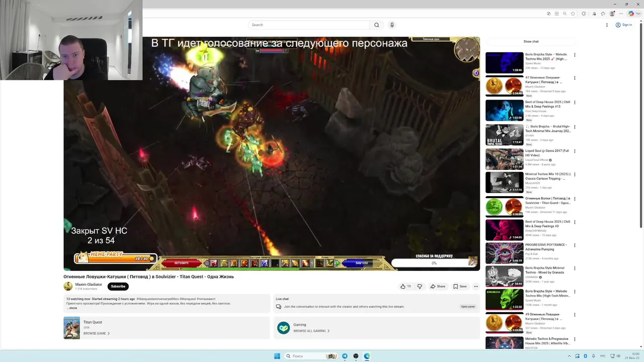Click microphone icon in system tray

tap(594, 356)
